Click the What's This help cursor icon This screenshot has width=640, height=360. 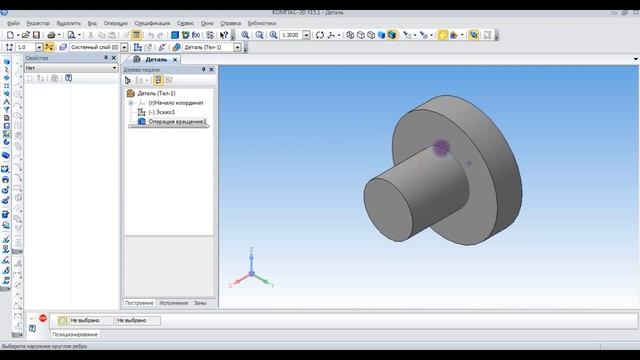point(224,35)
